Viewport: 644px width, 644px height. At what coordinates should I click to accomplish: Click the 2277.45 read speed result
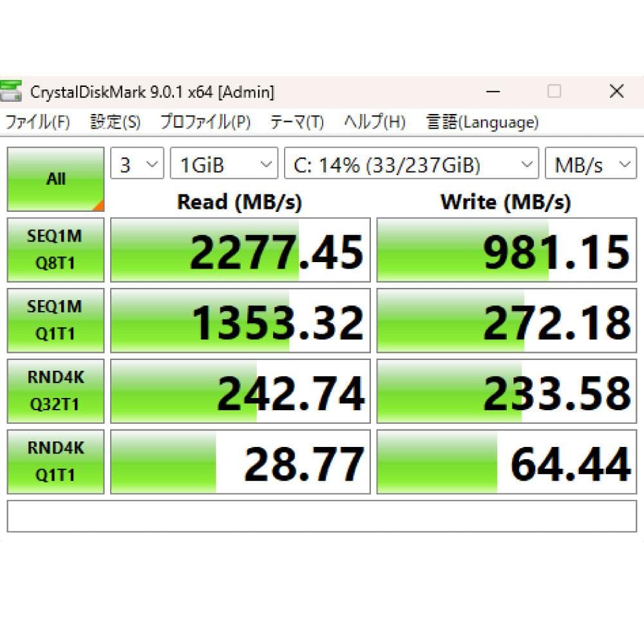click(x=277, y=251)
